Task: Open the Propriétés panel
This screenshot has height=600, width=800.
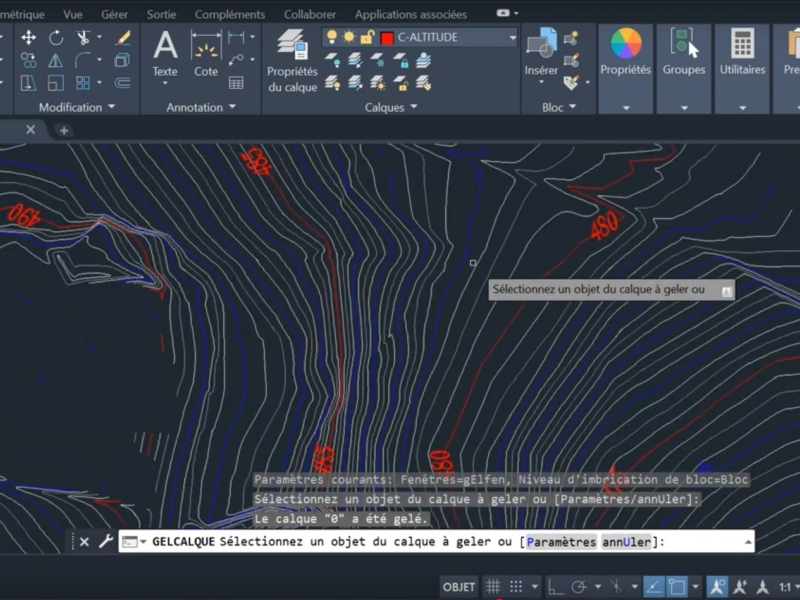Action: (x=626, y=68)
